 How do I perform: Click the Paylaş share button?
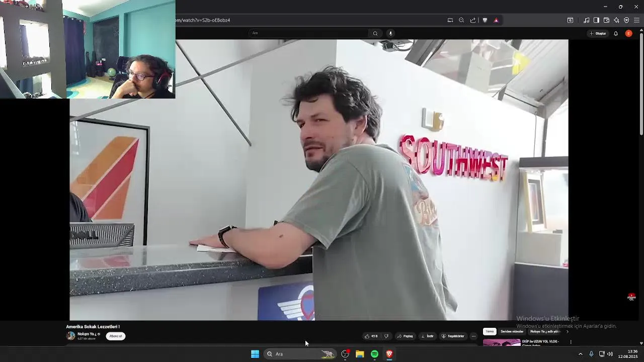[405, 336]
